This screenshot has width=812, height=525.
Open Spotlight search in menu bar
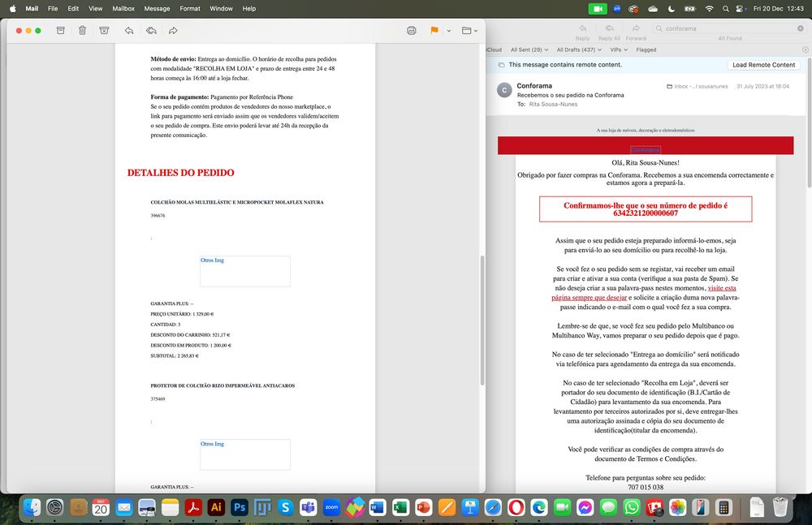(x=726, y=8)
